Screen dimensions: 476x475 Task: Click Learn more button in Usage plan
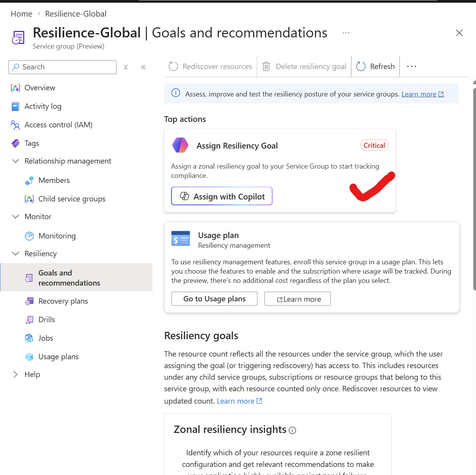298,299
